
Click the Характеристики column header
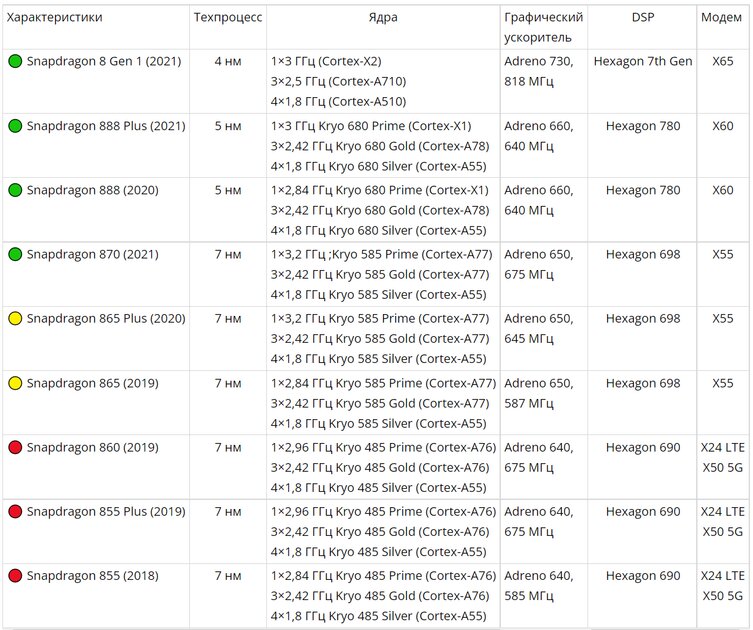pyautogui.click(x=54, y=18)
